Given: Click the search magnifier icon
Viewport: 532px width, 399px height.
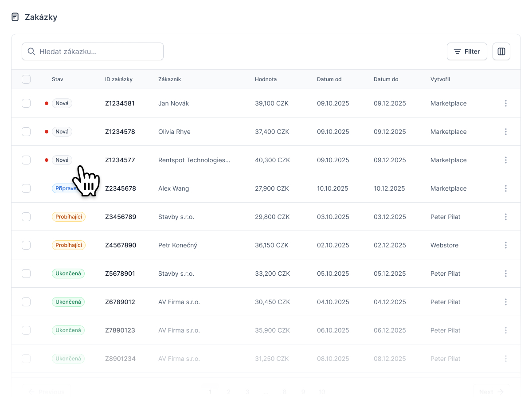Looking at the screenshot, I should tap(31, 51).
